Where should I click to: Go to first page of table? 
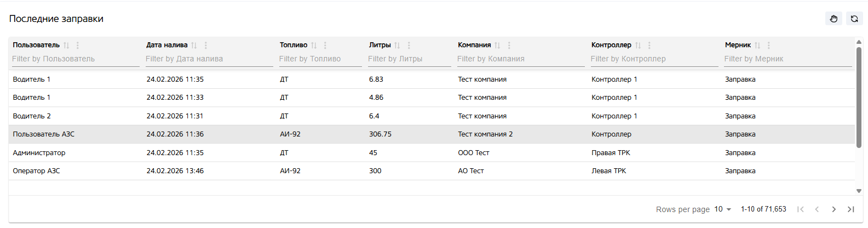[800, 209]
